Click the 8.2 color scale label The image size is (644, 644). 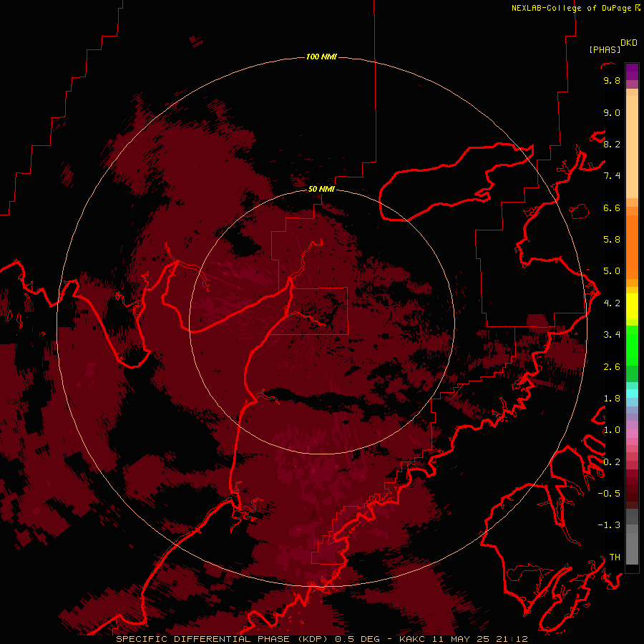[x=612, y=144]
